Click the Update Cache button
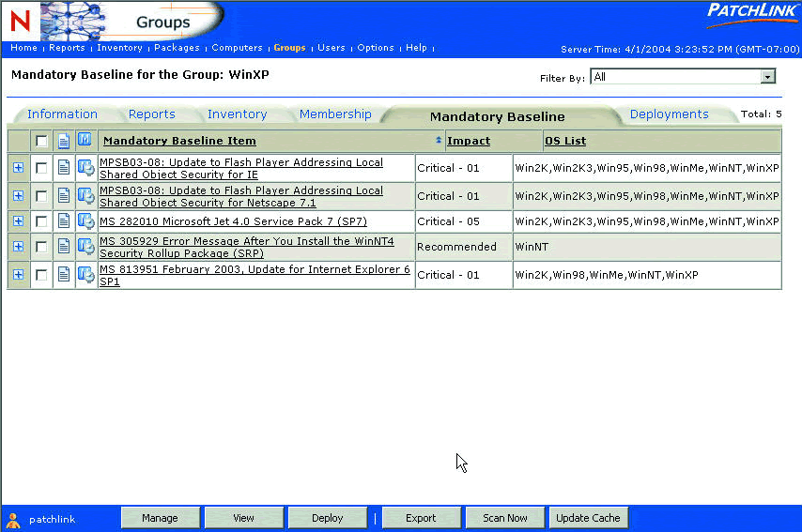Image resolution: width=802 pixels, height=532 pixels. click(588, 518)
